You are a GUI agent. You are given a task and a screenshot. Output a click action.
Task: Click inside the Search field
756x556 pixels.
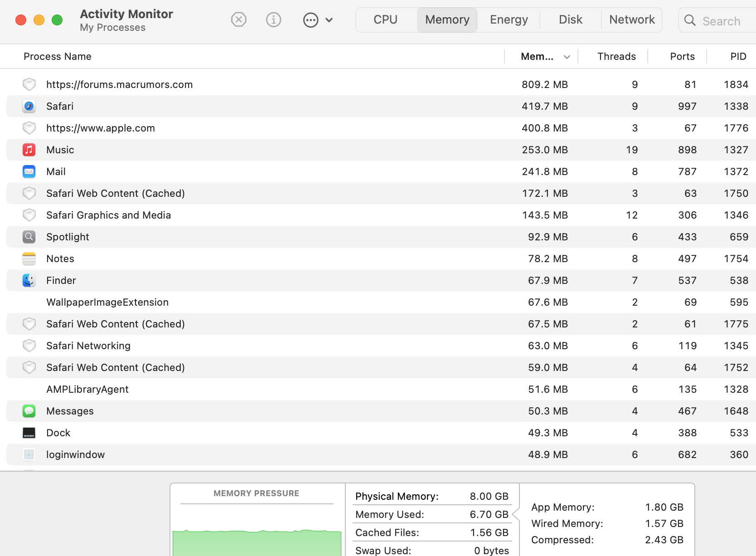coord(721,21)
